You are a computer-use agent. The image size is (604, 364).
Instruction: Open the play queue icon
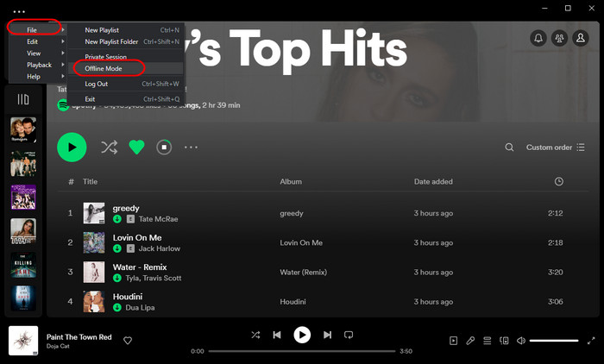(x=488, y=341)
